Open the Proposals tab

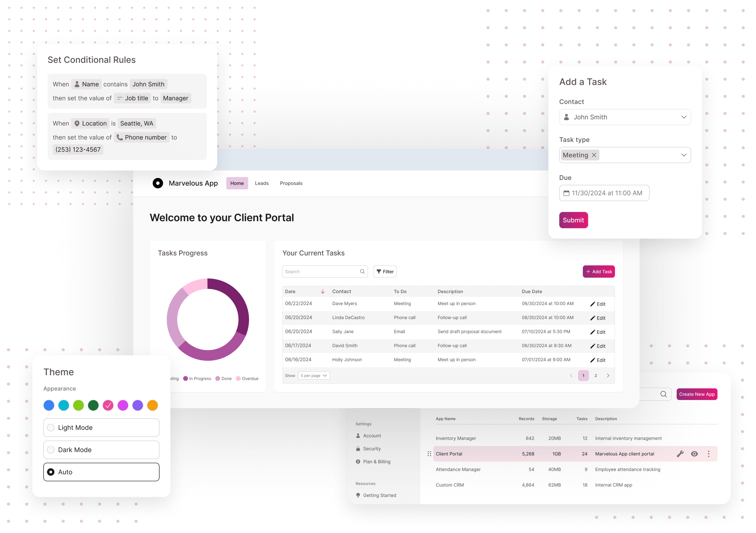click(x=291, y=183)
